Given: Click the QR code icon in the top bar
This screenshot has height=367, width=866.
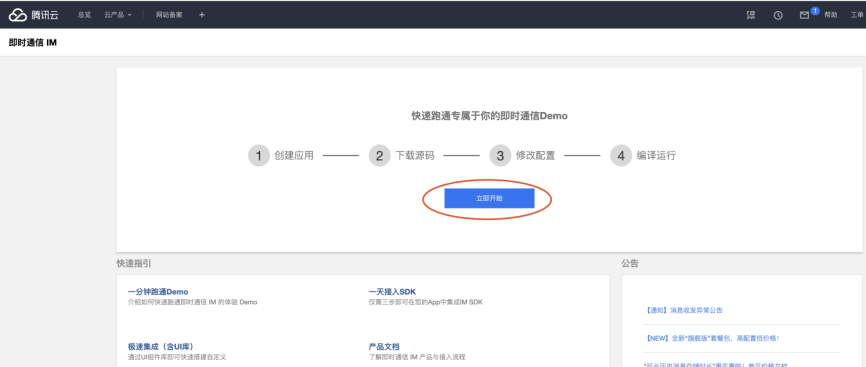Looking at the screenshot, I should (x=751, y=15).
